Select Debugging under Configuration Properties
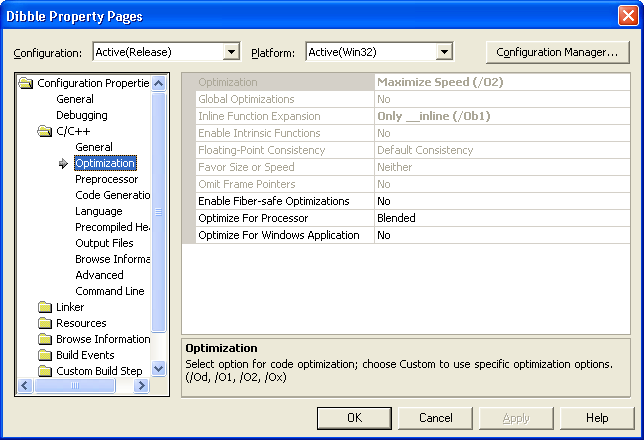The width and height of the screenshot is (644, 440). point(81,115)
